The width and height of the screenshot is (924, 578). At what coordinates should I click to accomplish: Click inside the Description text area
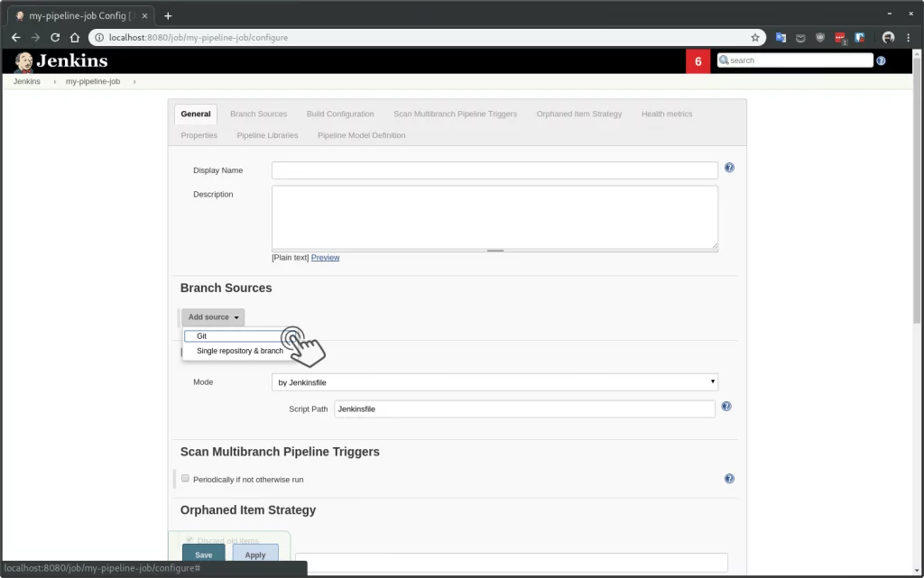coord(494,217)
